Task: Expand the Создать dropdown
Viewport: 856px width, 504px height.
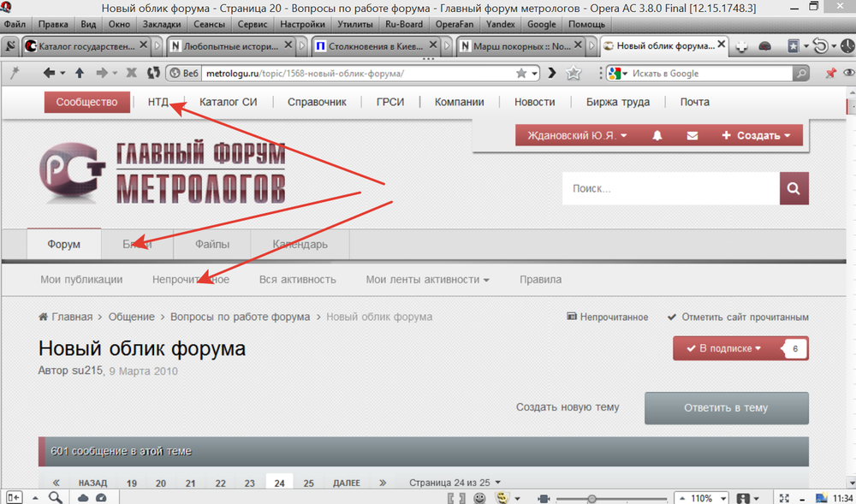Action: pyautogui.click(x=755, y=136)
